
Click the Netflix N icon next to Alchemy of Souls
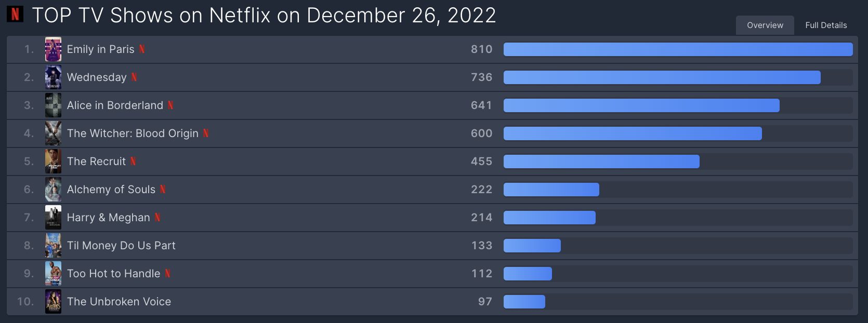(x=163, y=190)
